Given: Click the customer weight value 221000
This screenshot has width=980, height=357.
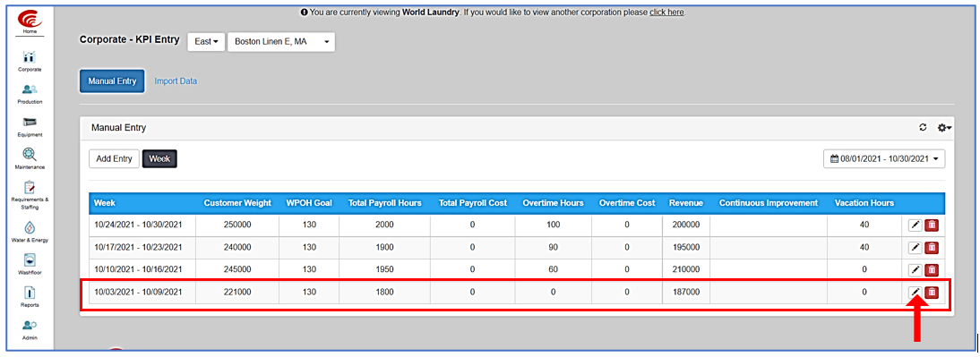Looking at the screenshot, I should coord(236,292).
